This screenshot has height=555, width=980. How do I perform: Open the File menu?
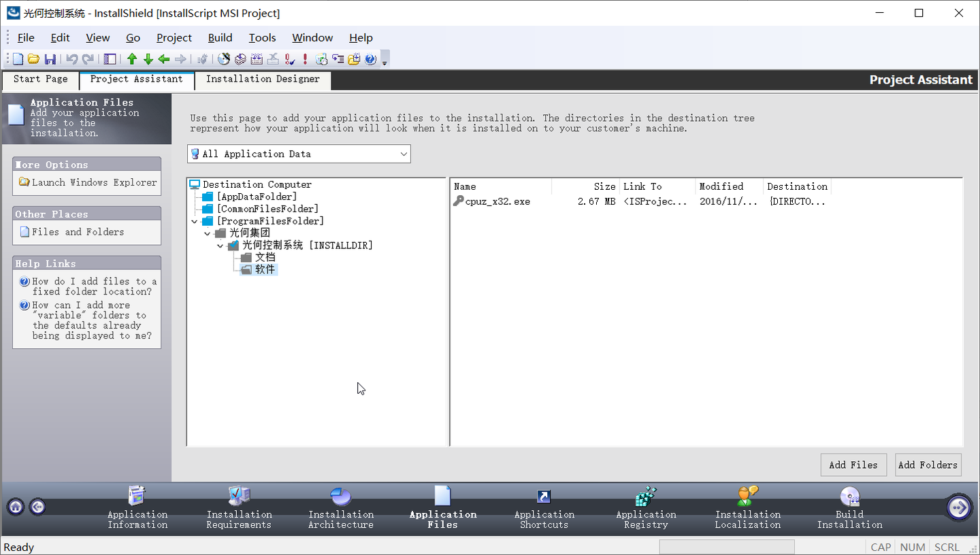tap(26, 38)
